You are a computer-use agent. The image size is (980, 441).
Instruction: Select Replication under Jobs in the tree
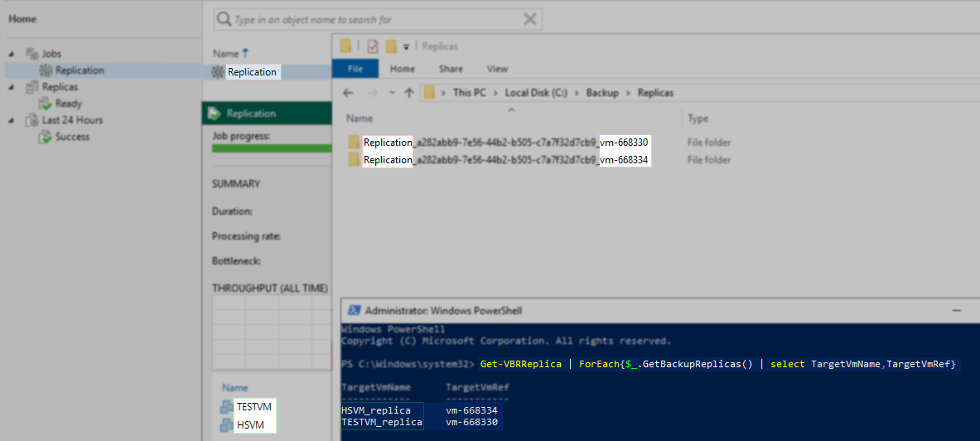80,70
